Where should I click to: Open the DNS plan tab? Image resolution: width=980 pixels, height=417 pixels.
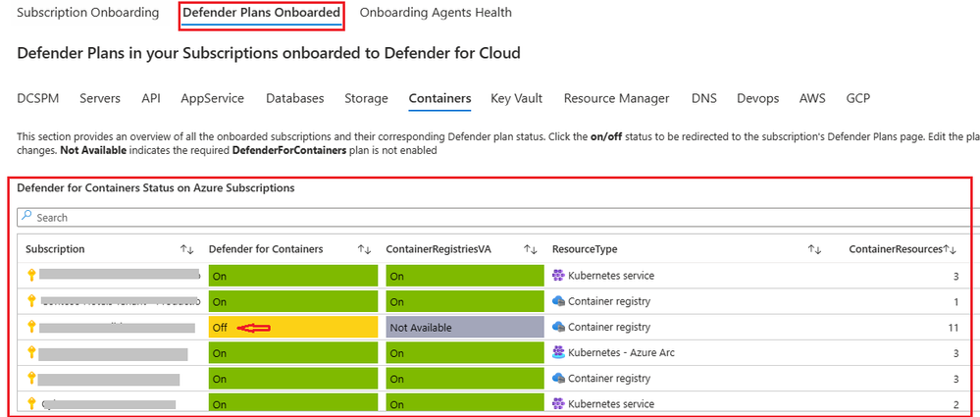coord(703,98)
